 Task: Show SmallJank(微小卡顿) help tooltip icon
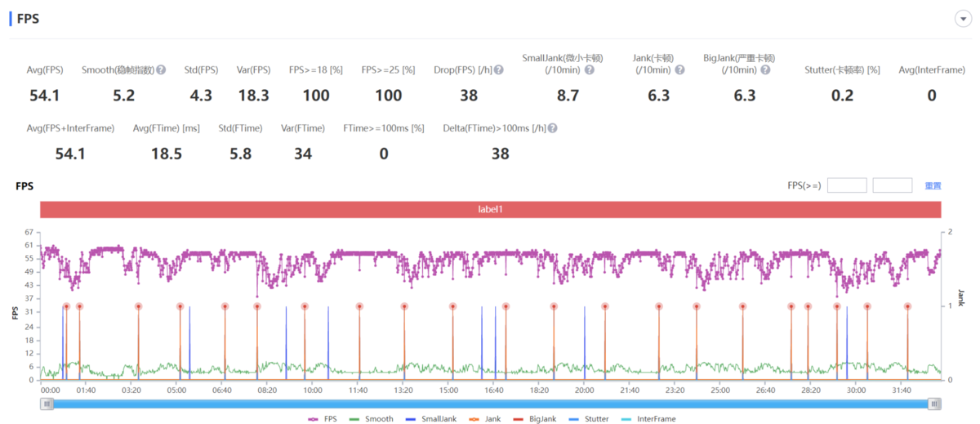[589, 70]
